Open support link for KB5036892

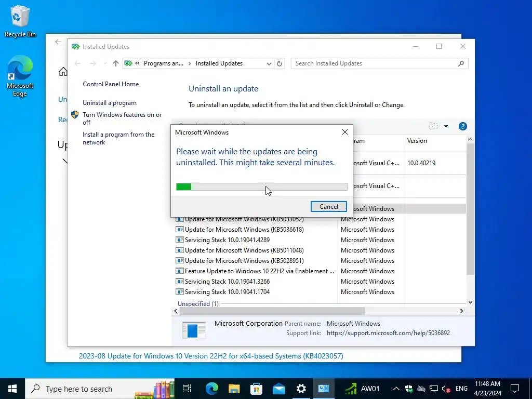tap(388, 333)
